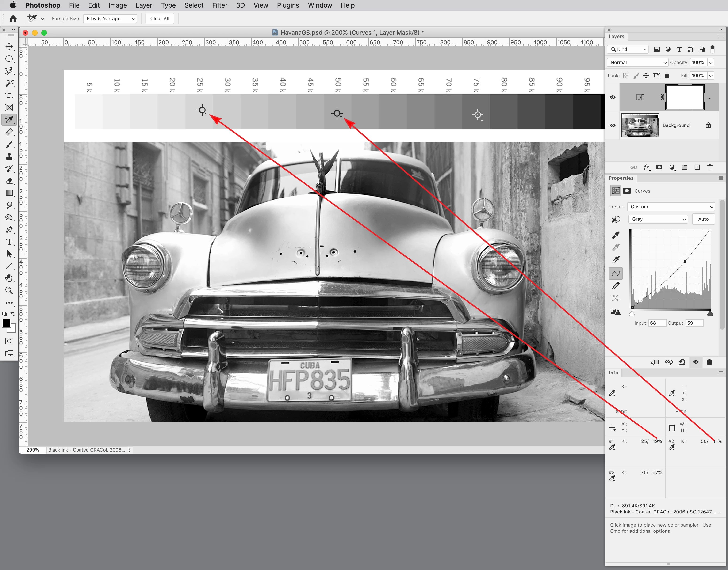Click the add layer mask icon
This screenshot has height=570, width=728.
point(659,167)
